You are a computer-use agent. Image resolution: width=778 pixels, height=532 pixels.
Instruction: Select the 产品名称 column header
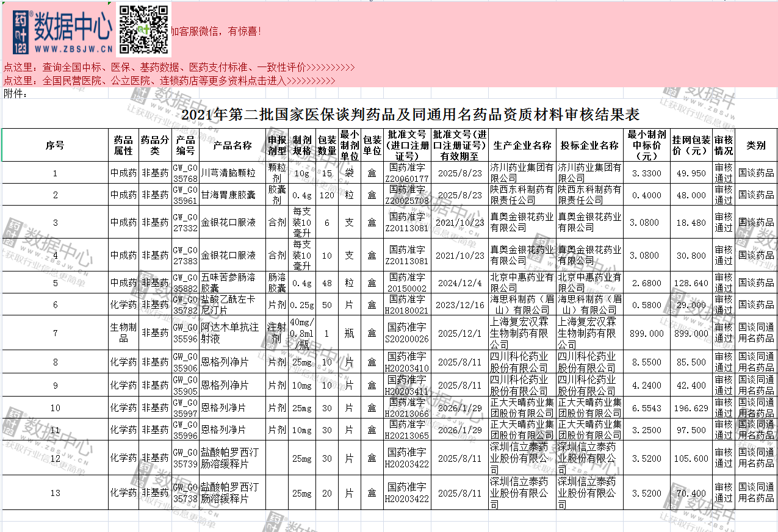pyautogui.click(x=232, y=145)
